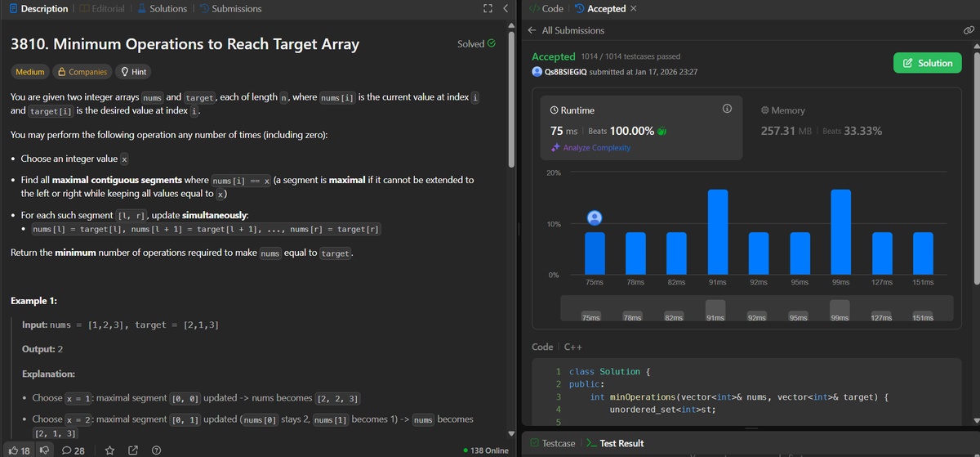The height and width of the screenshot is (457, 980).
Task: Click the Solution button
Action: (x=927, y=63)
